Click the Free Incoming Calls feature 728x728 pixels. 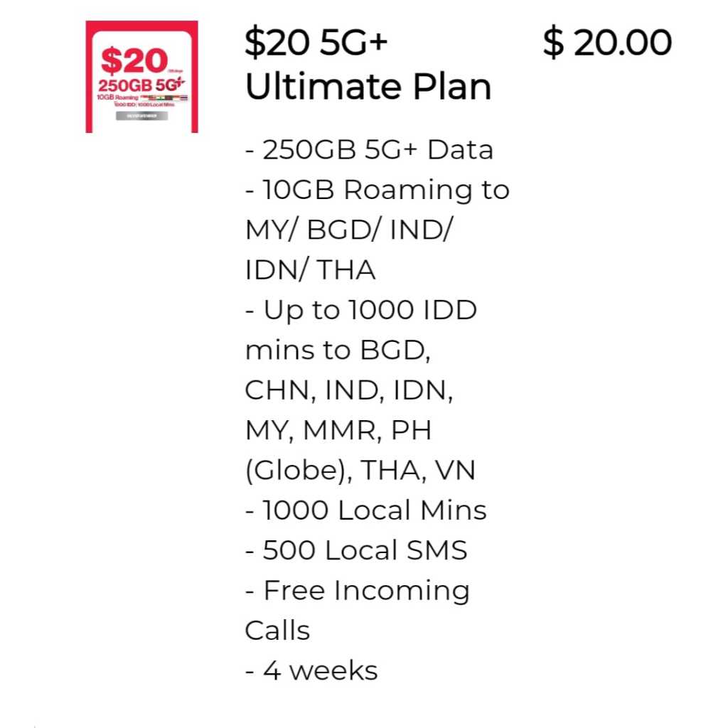[x=358, y=591]
